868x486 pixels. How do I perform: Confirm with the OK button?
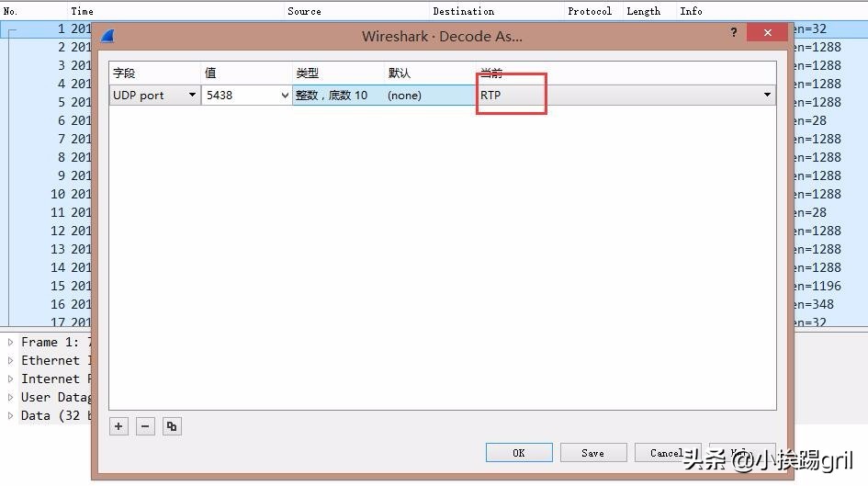(x=519, y=453)
